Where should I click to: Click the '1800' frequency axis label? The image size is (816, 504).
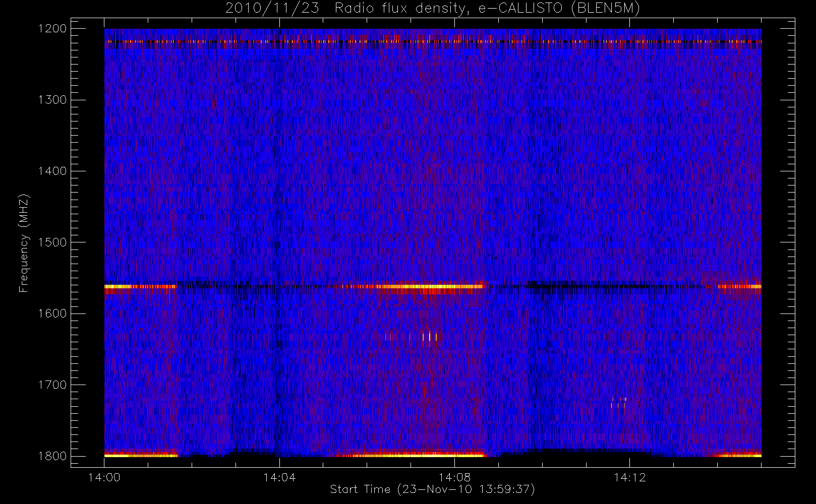click(x=52, y=456)
